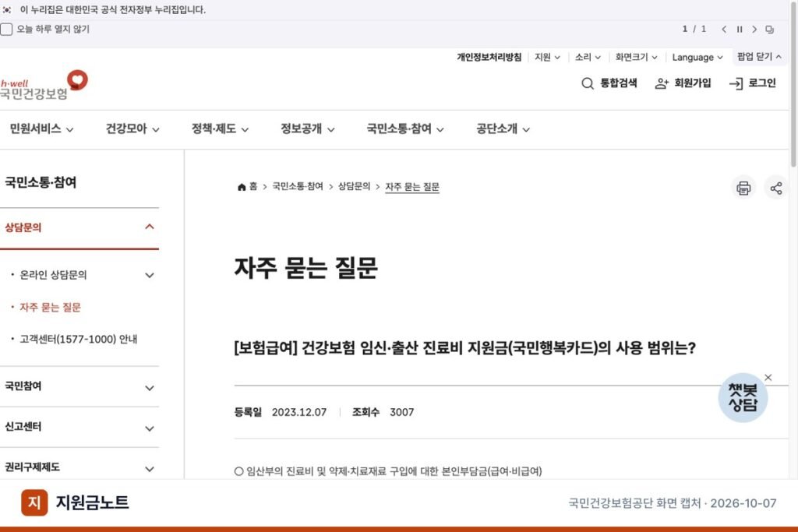This screenshot has width=798, height=532.
Task: Open the 챗봇 상담 chatbot button
Action: coord(743,398)
